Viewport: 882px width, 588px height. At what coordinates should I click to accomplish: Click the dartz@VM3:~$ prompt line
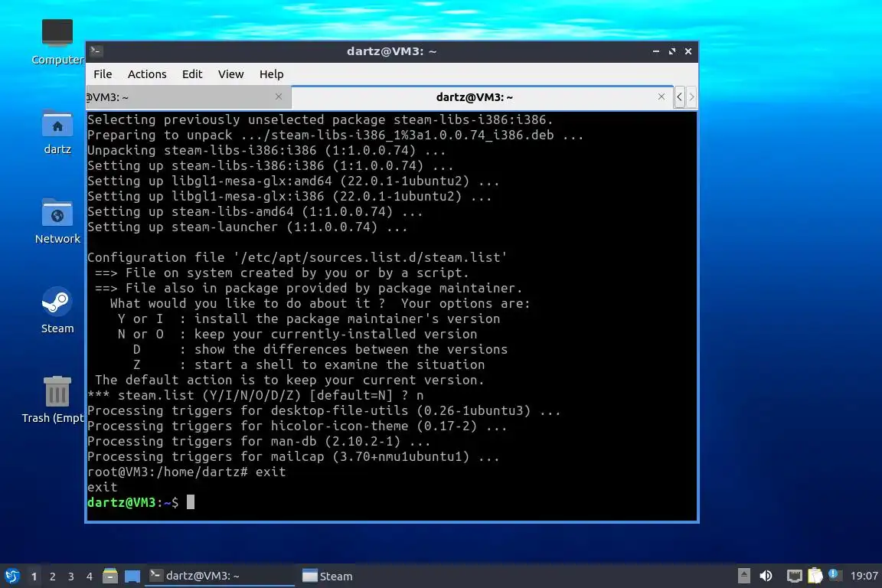click(141, 502)
